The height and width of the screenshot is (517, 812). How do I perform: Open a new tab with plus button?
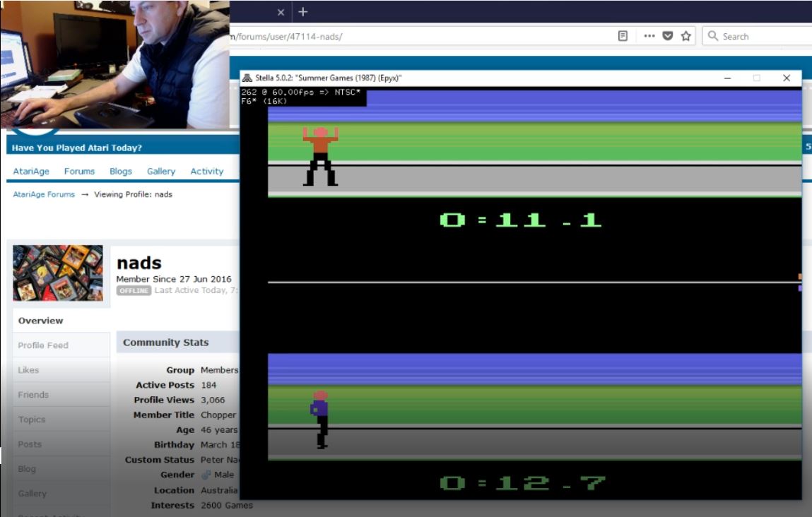coord(303,12)
